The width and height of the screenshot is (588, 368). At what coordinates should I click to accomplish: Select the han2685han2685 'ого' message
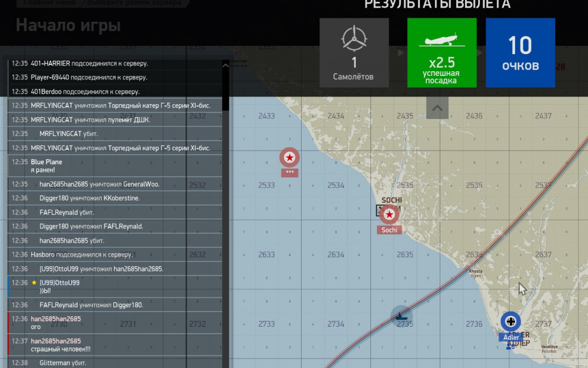[x=115, y=323]
